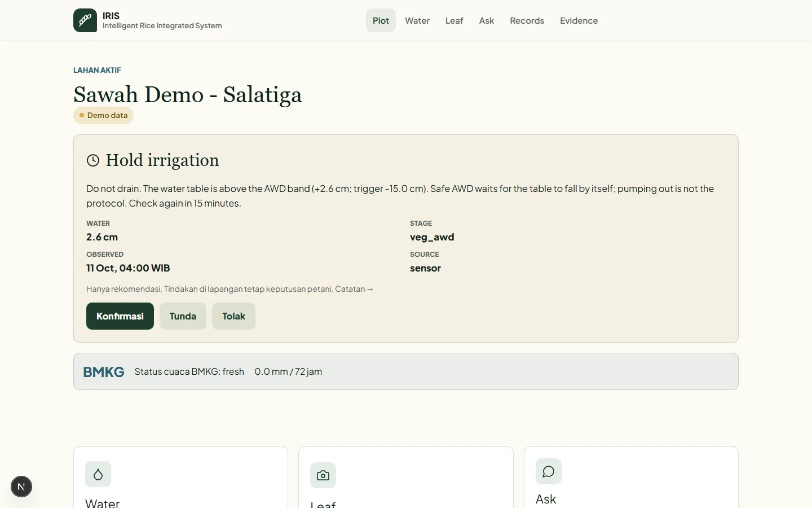Click the 'sensor' source value
Image resolution: width=812 pixels, height=508 pixels.
click(x=425, y=268)
